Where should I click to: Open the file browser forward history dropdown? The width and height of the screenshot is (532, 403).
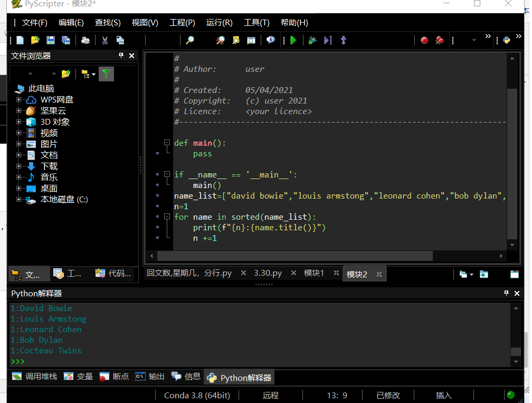54,73
